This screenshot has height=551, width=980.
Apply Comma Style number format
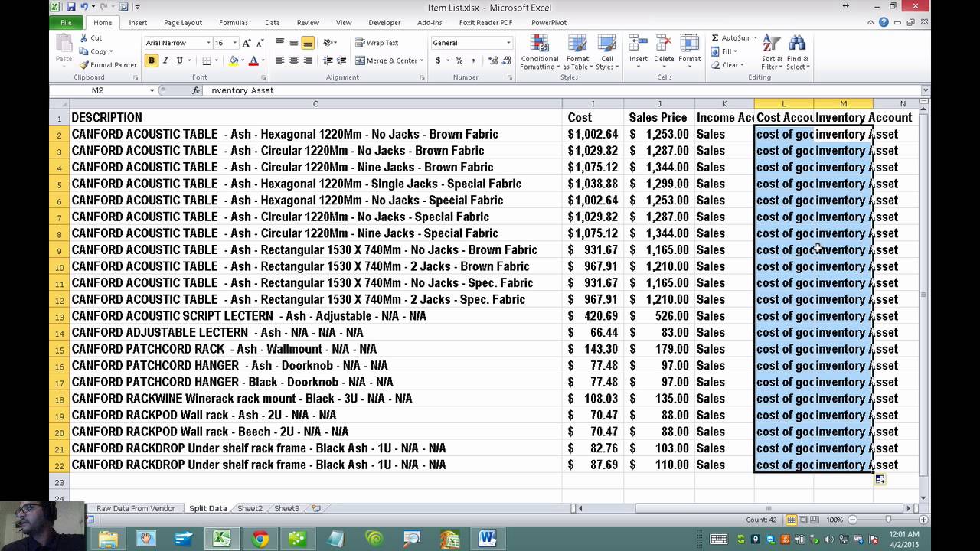473,60
